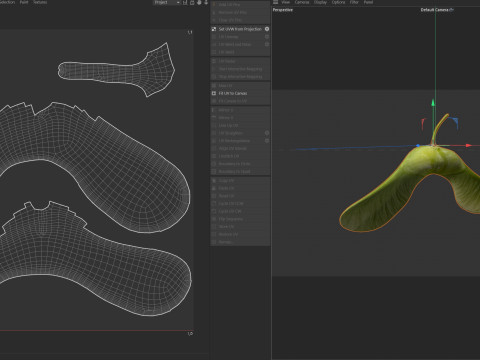Open the viewport Options menu

pos(338,2)
